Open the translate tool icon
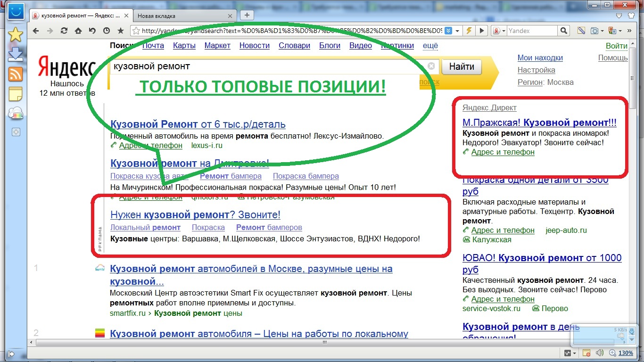 612,31
